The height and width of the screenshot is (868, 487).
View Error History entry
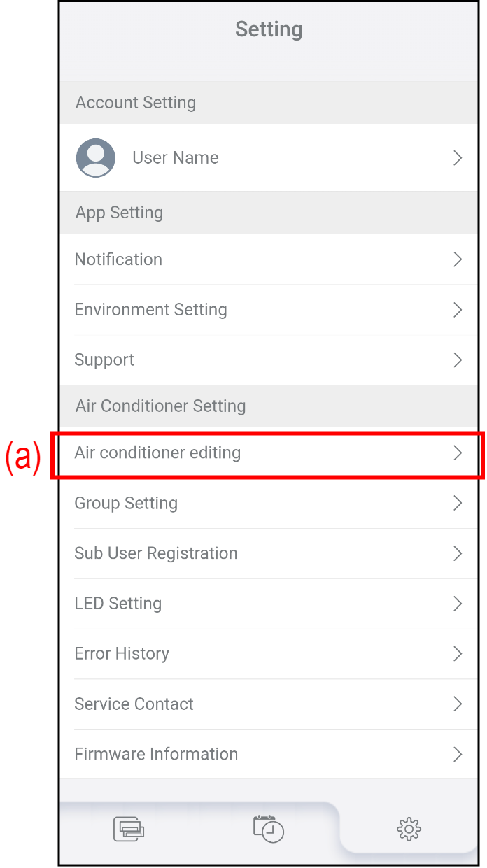tap(122, 654)
